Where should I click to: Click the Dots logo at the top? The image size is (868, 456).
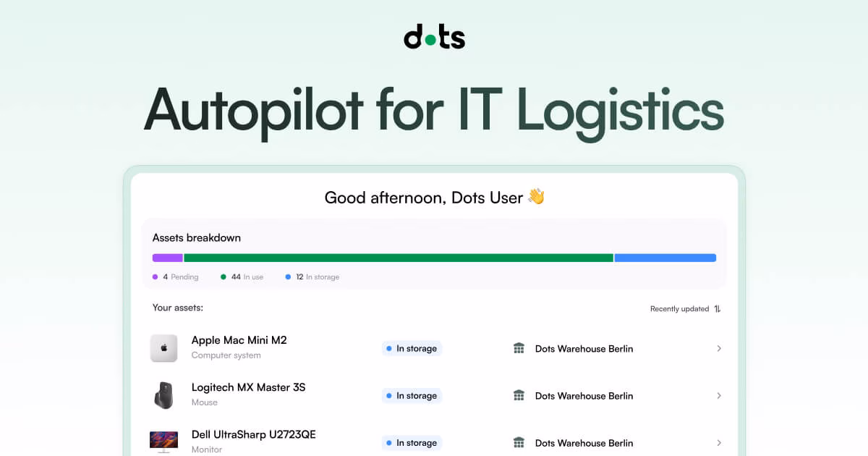(x=434, y=35)
